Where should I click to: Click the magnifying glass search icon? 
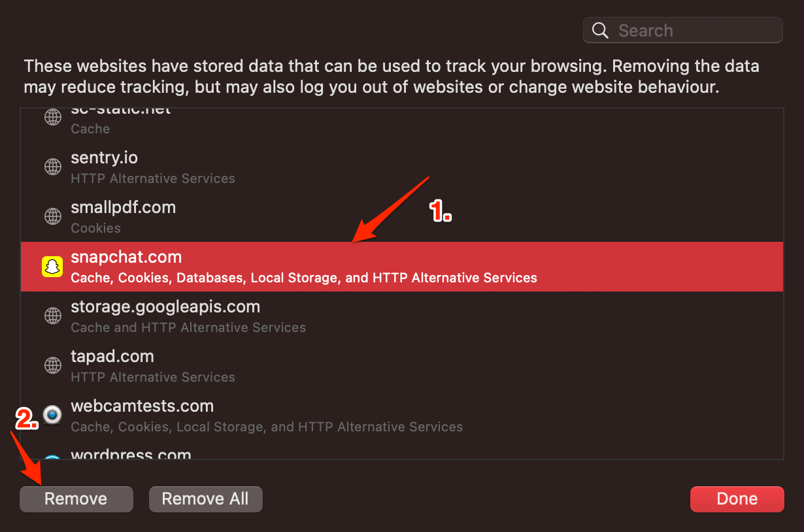click(x=599, y=31)
